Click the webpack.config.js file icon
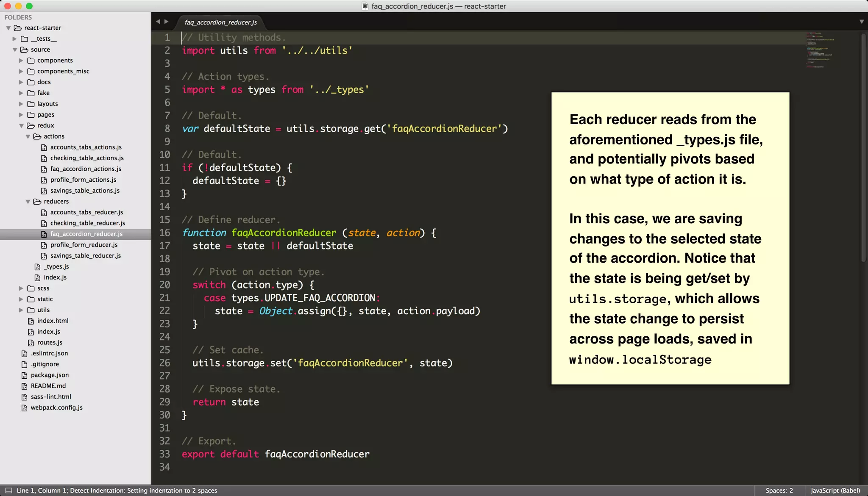The image size is (868, 496). coord(24,408)
